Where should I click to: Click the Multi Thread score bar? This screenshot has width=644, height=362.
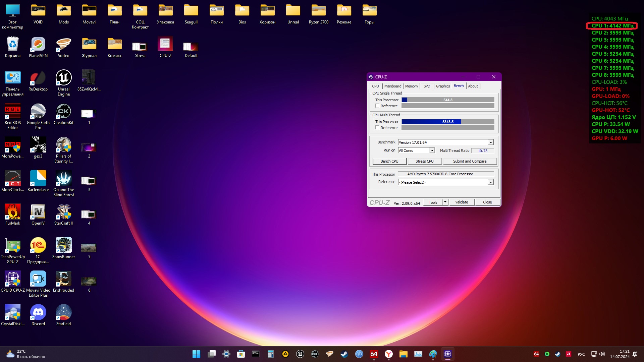448,122
